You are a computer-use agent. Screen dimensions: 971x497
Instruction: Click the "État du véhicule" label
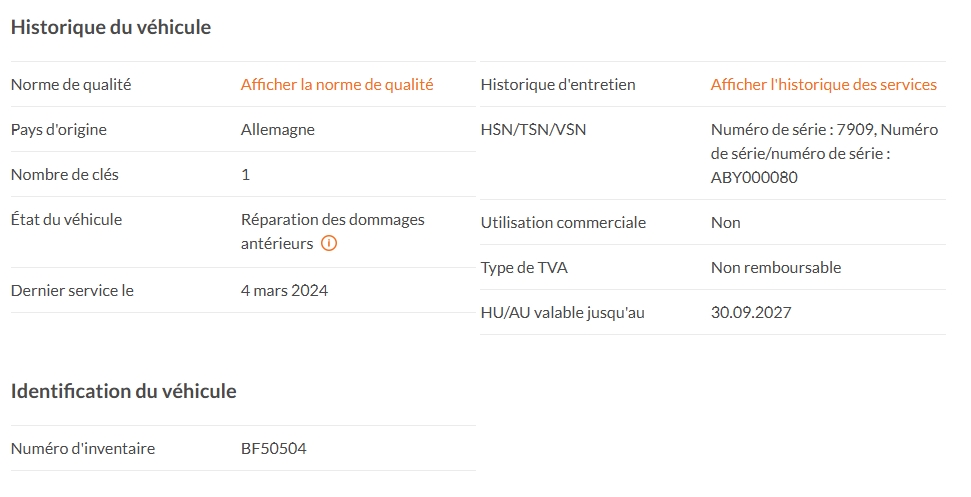tap(67, 220)
